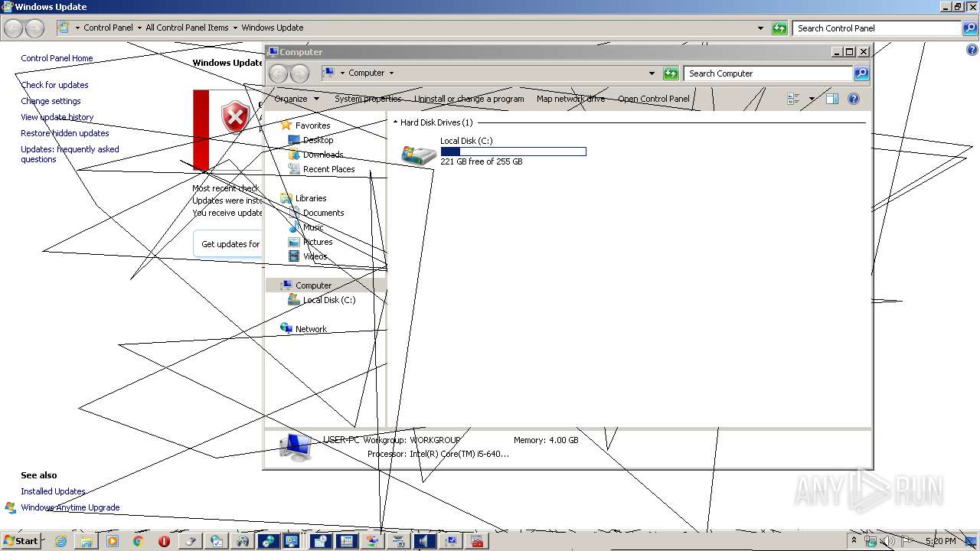
Task: Open the Computer window help icon
Action: tap(854, 99)
